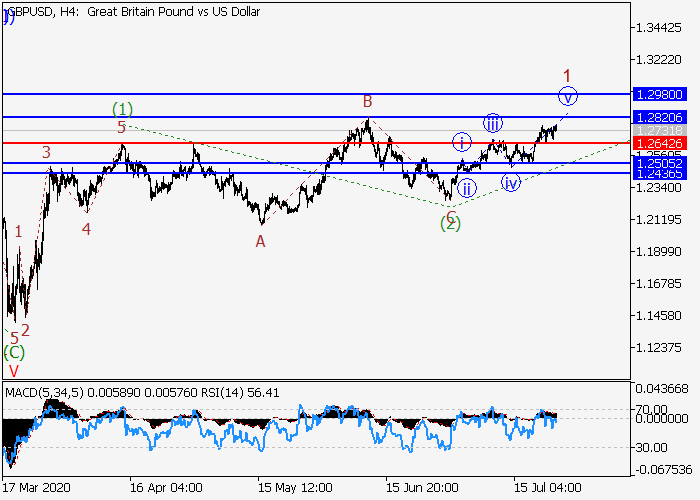Click the green (2) wave label
This screenshot has width=700, height=500.
coord(451,223)
